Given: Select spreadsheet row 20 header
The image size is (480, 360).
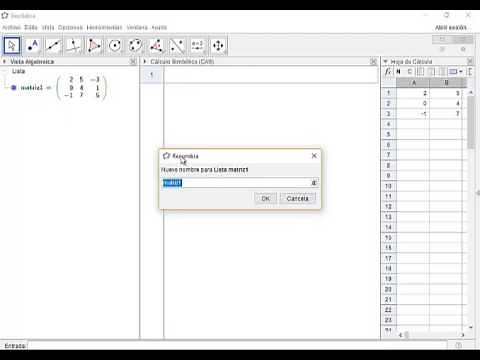Looking at the screenshot, I should pyautogui.click(x=388, y=289).
